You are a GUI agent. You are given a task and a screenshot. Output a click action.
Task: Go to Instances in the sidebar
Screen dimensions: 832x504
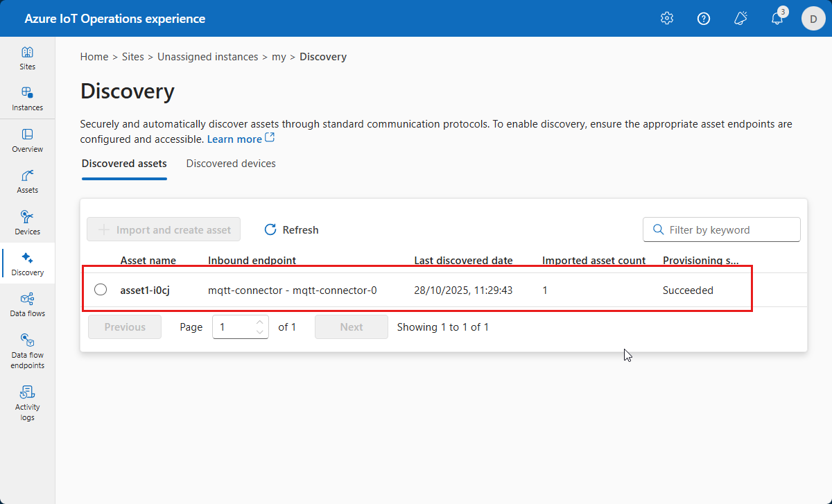coord(27,99)
